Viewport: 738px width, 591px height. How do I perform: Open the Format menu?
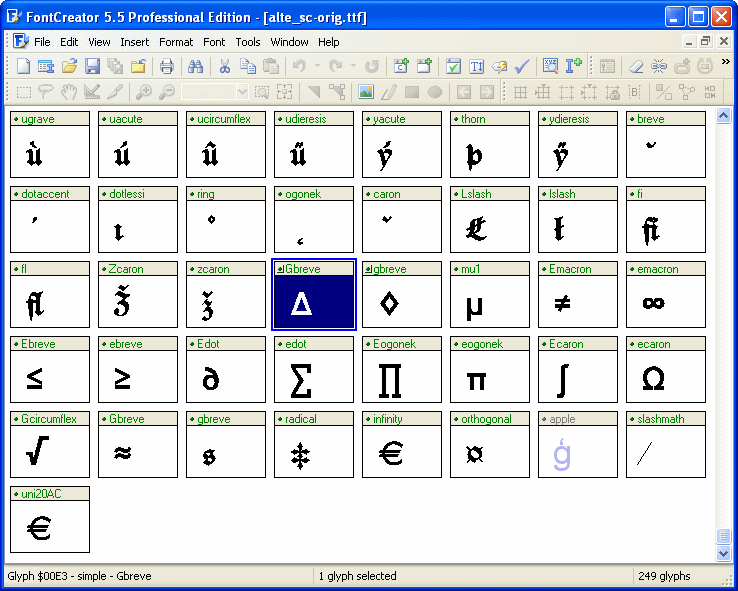tap(176, 42)
